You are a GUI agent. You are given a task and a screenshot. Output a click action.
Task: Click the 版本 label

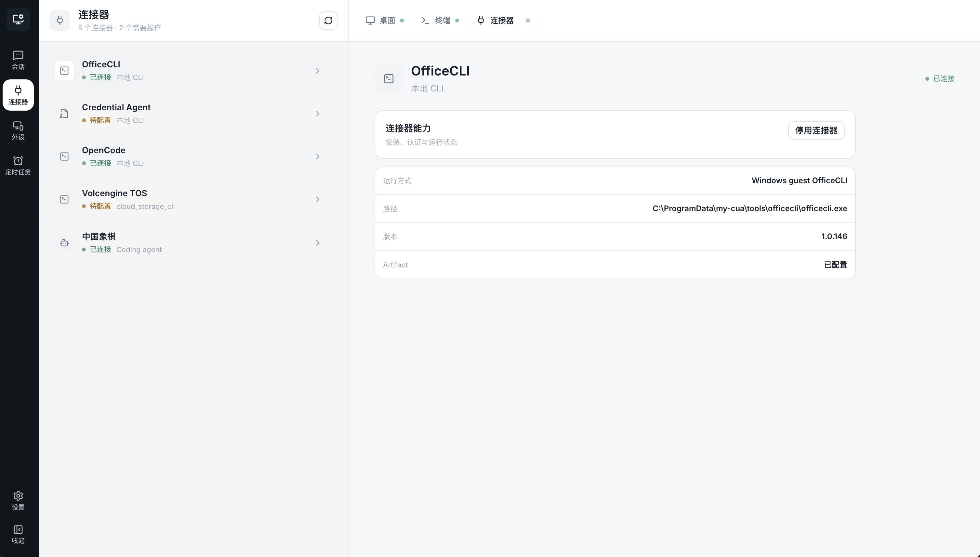click(390, 237)
